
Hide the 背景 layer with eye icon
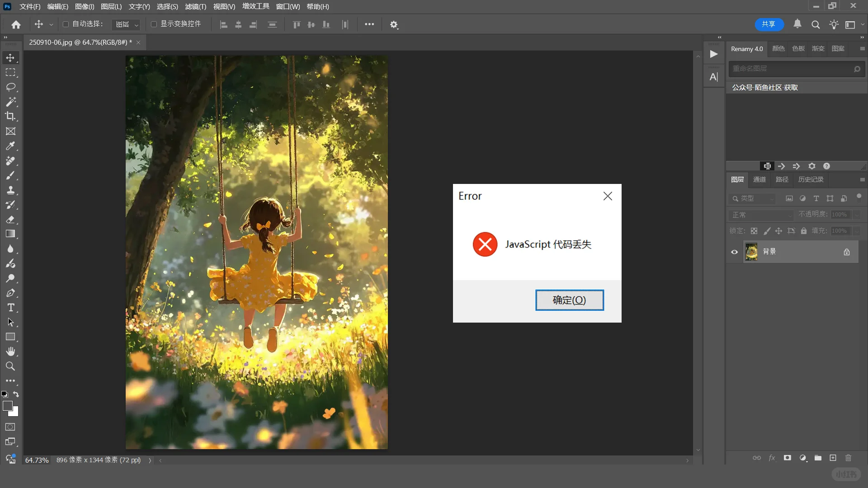coord(734,252)
